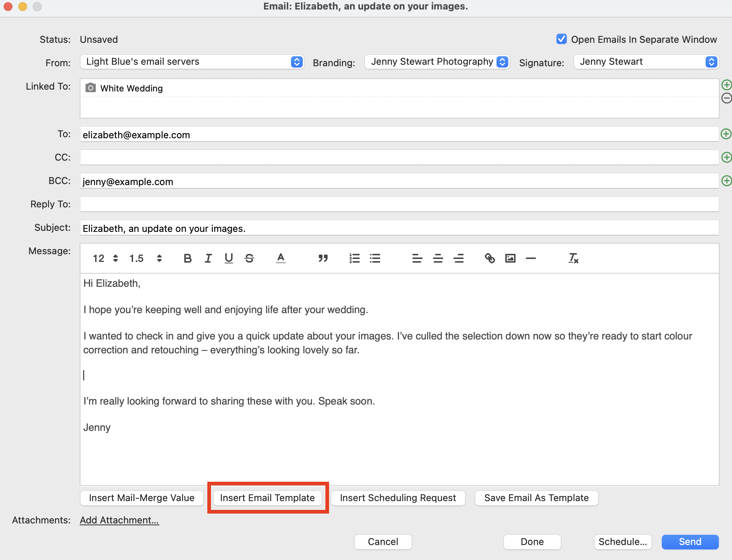Open Add Attachment link
This screenshot has height=560, width=732.
pos(119,520)
